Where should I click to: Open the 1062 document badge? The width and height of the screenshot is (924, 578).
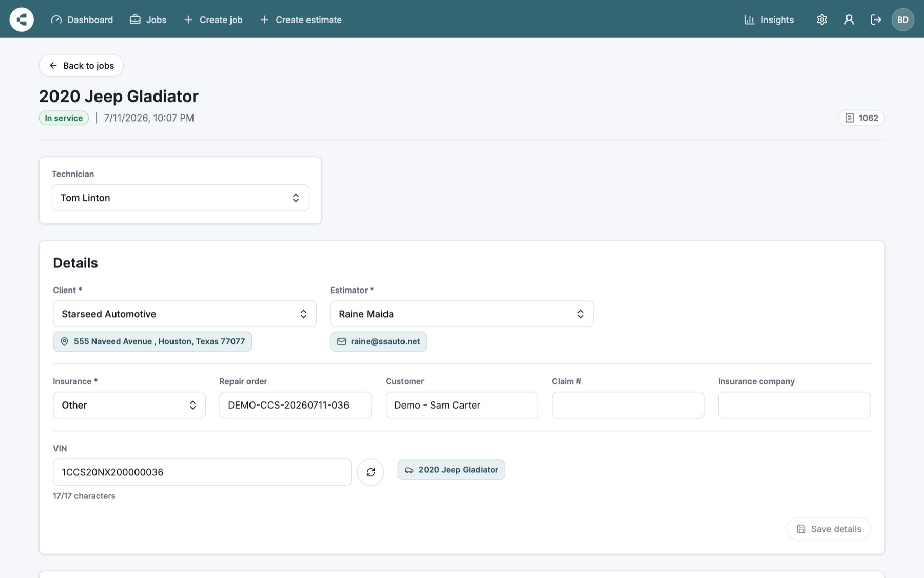(x=861, y=118)
